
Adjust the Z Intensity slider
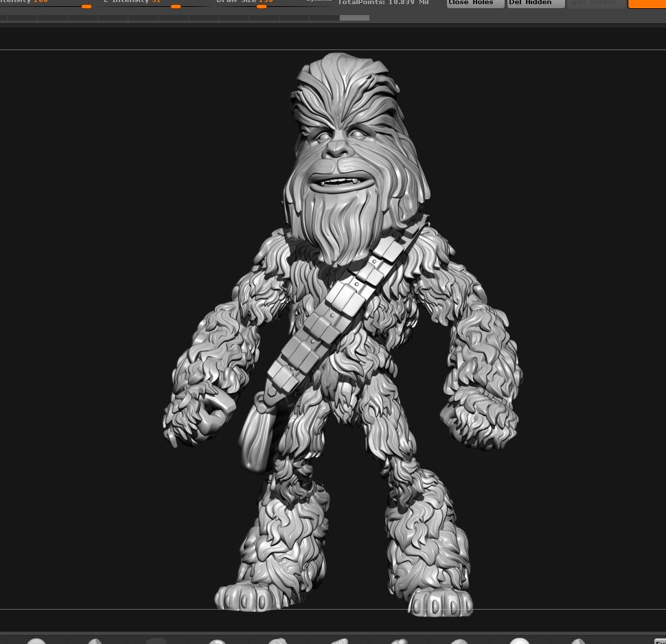click(175, 6)
